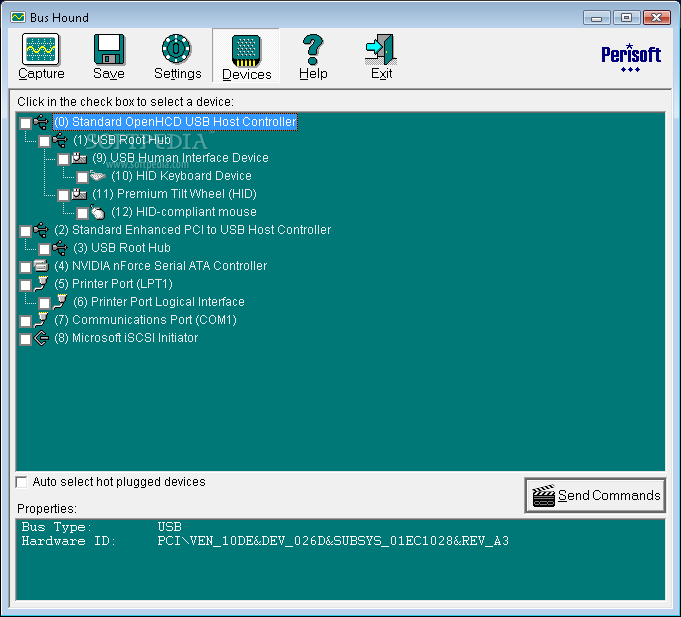Check box for (12) HID-compliant mouse
Screen dimensions: 681x617
point(82,213)
